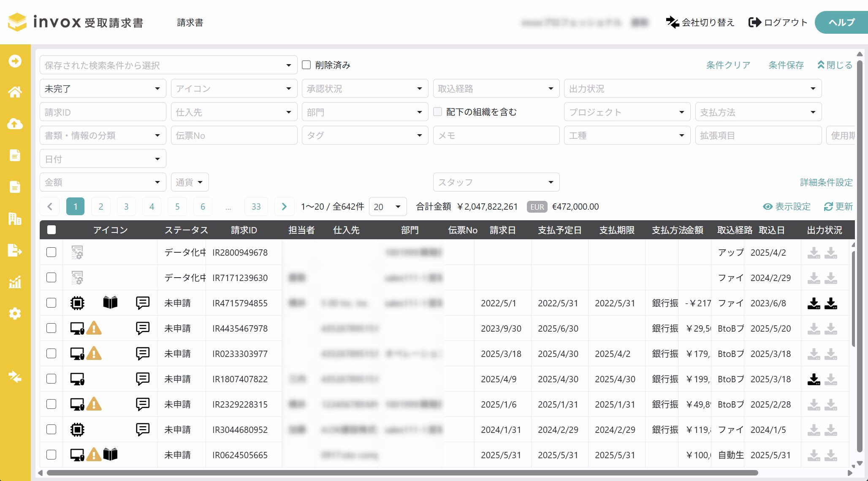Click the cloud upload sidebar icon
Viewport: 868px width, 481px height.
[15, 124]
